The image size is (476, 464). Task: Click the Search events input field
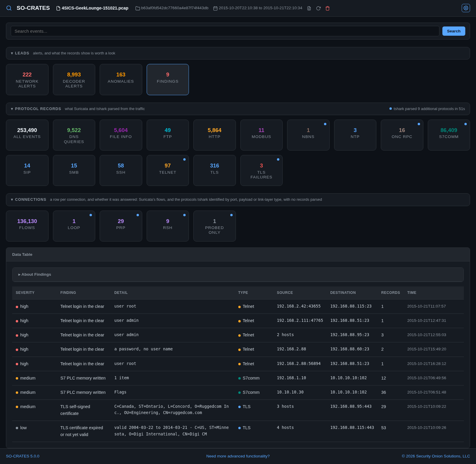(225, 31)
